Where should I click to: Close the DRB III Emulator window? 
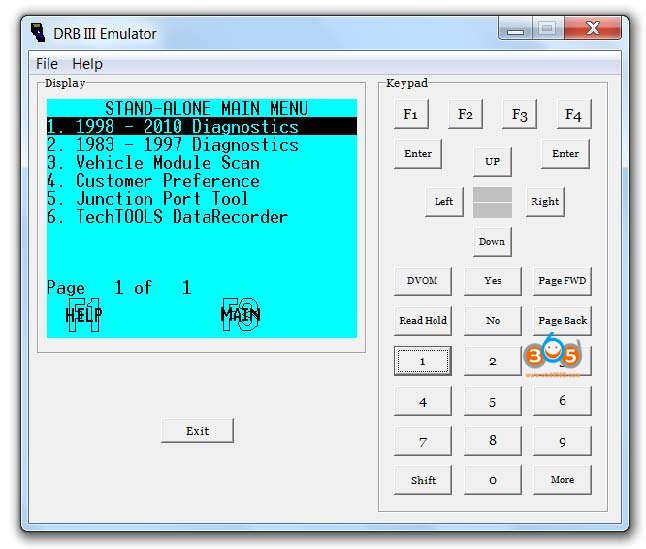pyautogui.click(x=593, y=28)
